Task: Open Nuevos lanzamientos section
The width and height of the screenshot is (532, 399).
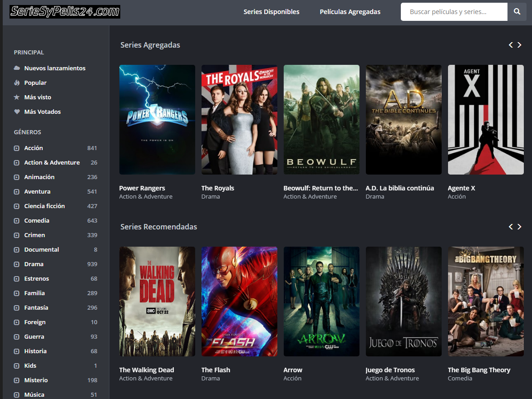Action: pos(54,68)
